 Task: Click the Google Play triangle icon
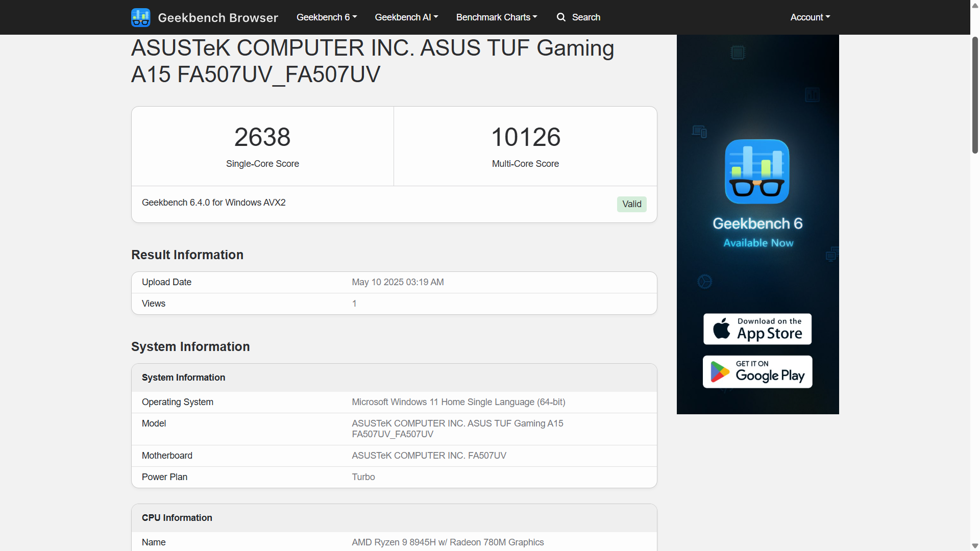[720, 372]
